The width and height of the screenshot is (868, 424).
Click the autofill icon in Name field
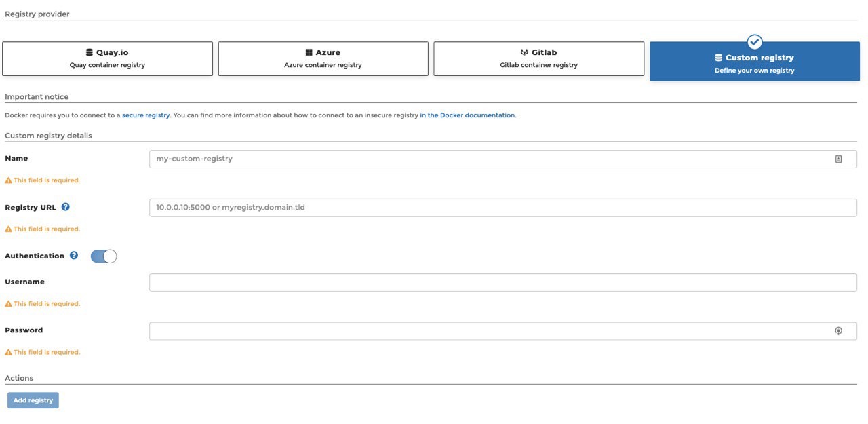click(x=839, y=159)
